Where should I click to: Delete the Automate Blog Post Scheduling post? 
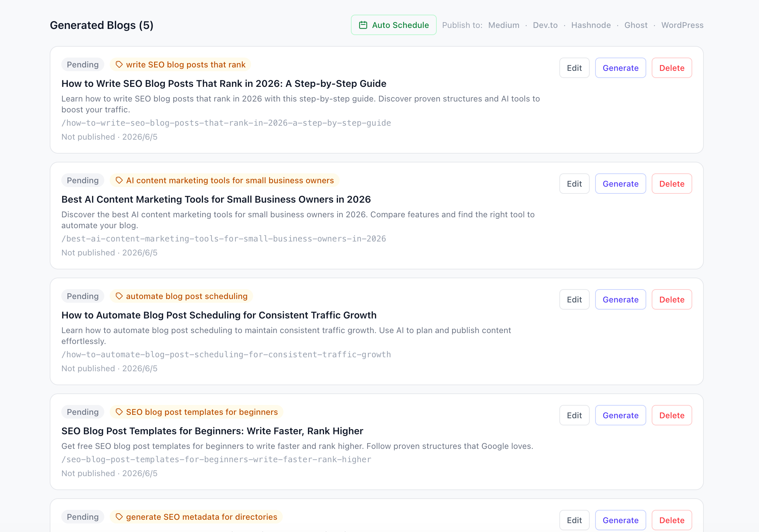pyautogui.click(x=672, y=299)
